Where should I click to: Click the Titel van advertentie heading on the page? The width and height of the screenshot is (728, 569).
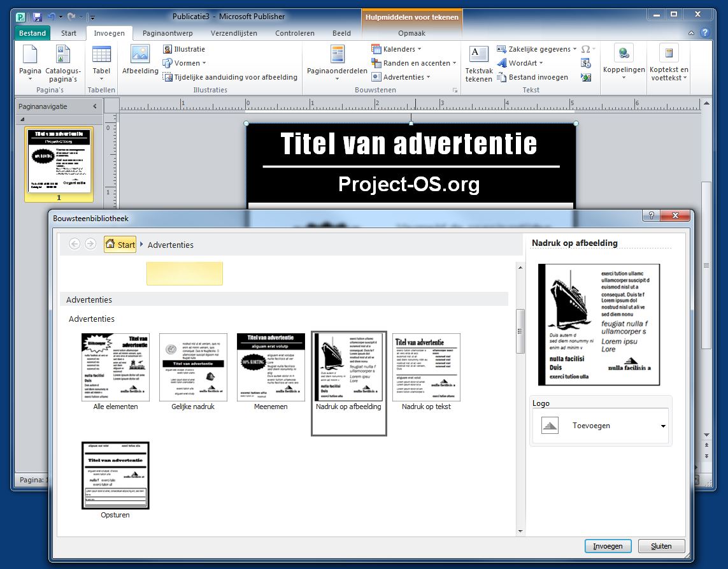click(x=409, y=143)
